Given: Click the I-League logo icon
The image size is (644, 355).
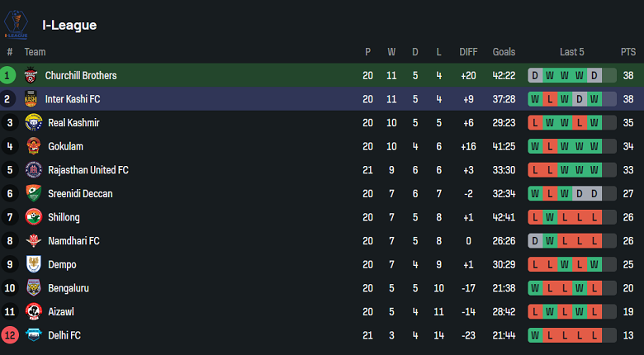Looking at the screenshot, I should (x=15, y=25).
